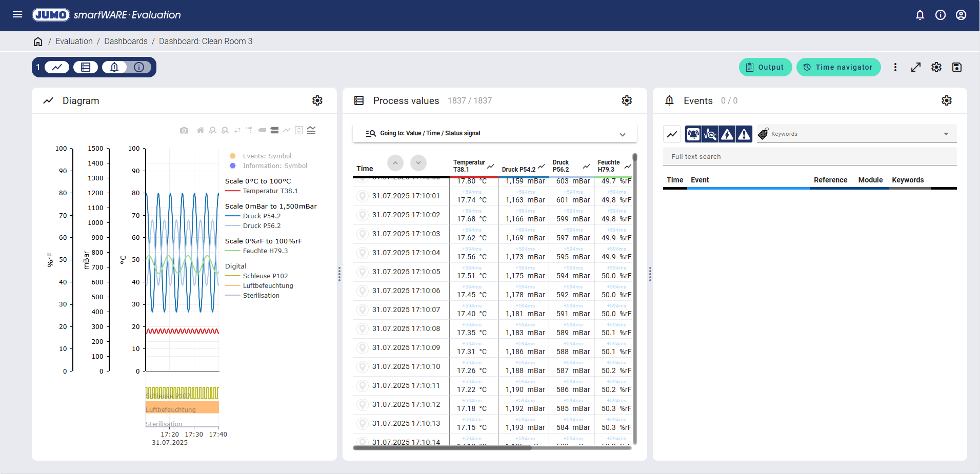
Task: Toggle the info widget in the view switcher
Action: point(139,67)
